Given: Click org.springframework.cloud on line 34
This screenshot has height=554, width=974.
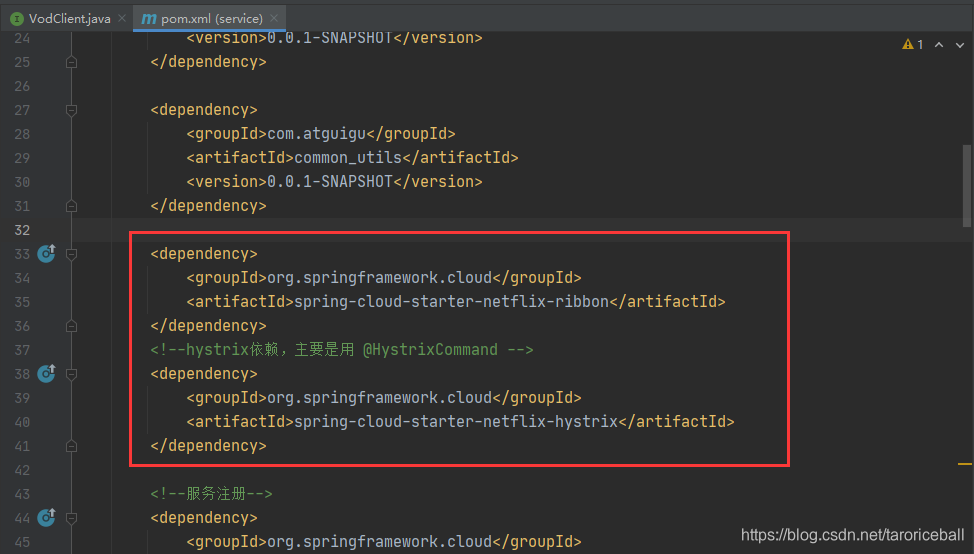Looking at the screenshot, I should (x=380, y=278).
